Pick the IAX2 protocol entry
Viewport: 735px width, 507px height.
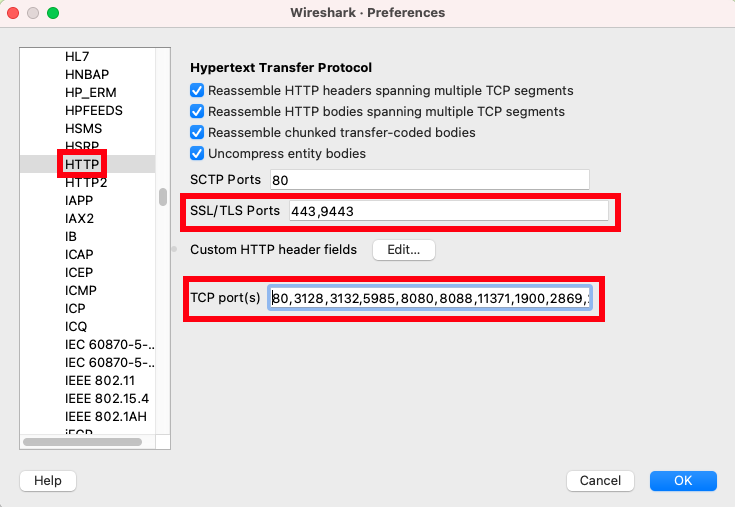(79, 218)
